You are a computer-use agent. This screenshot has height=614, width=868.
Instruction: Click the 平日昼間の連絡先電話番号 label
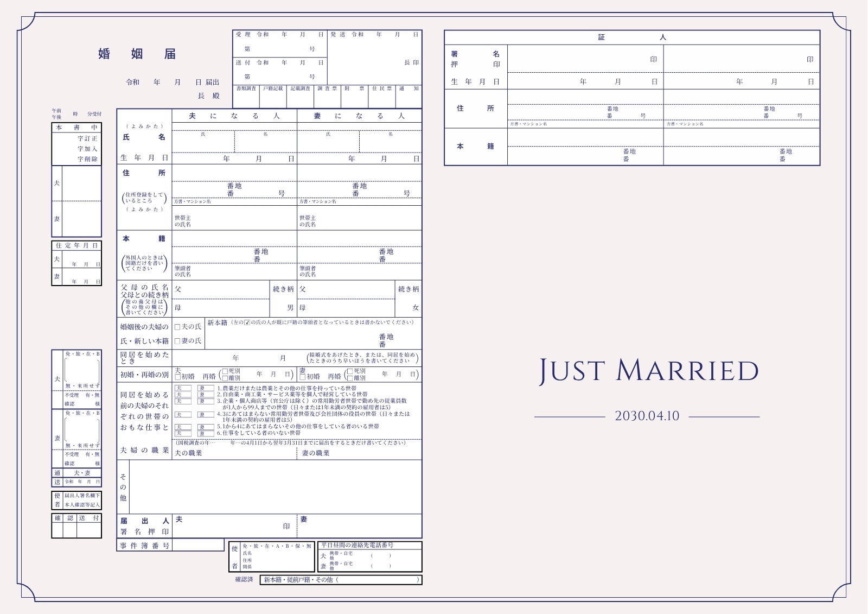click(x=357, y=545)
